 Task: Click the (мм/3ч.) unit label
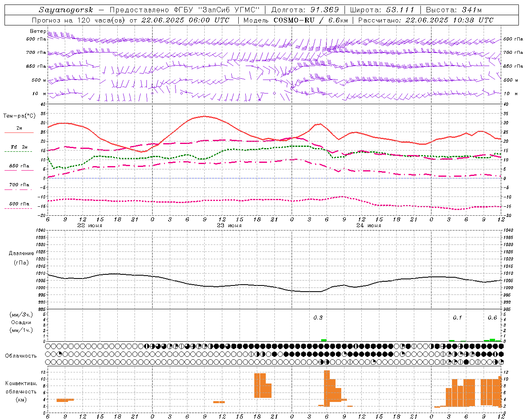(x=21, y=315)
